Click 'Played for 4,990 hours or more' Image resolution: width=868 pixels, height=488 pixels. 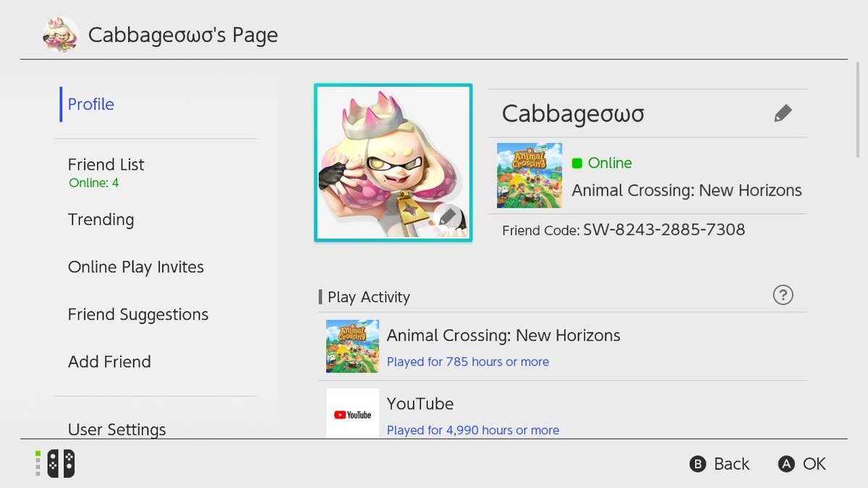coord(473,430)
